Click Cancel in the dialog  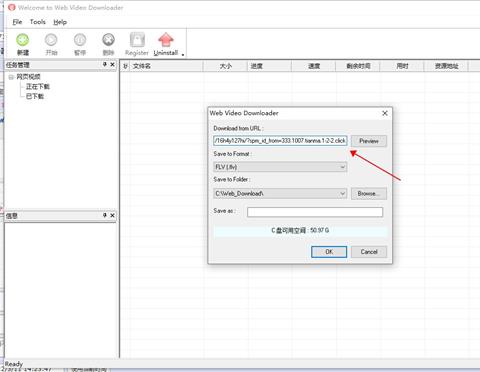coord(369,252)
